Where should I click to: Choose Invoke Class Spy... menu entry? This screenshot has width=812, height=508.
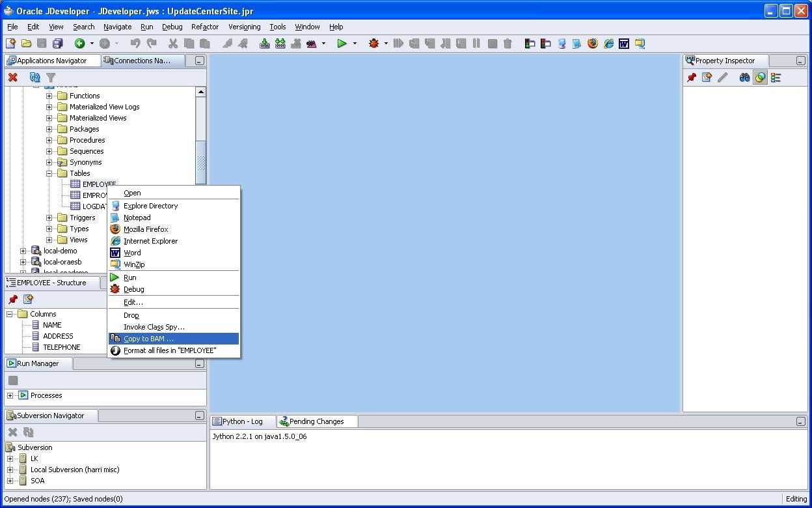pyautogui.click(x=174, y=327)
